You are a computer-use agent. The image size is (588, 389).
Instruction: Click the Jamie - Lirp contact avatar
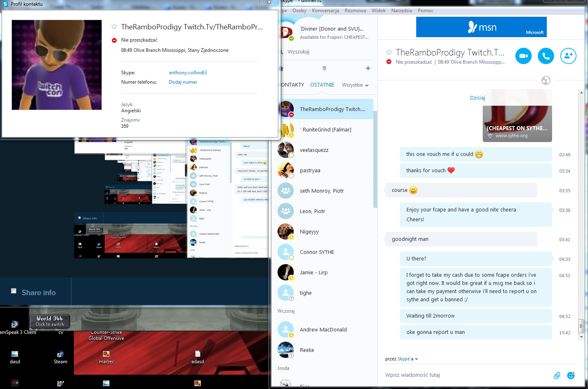[x=286, y=273]
